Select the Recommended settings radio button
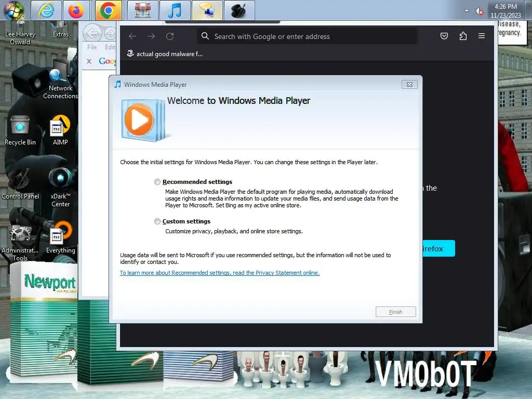This screenshot has height=399, width=532. coord(157,182)
